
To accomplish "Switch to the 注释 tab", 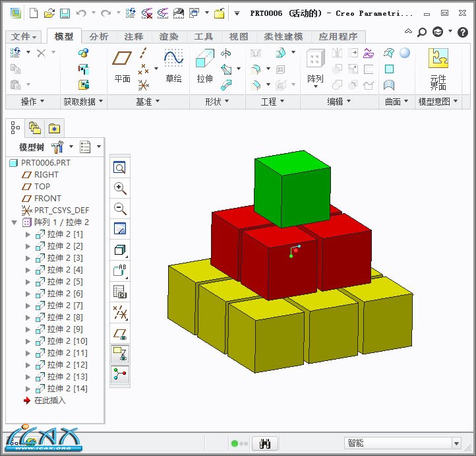I will [x=134, y=37].
